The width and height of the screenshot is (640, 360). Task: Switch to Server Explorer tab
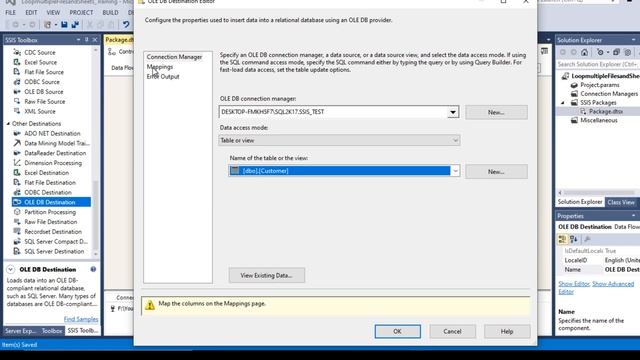click(x=21, y=331)
